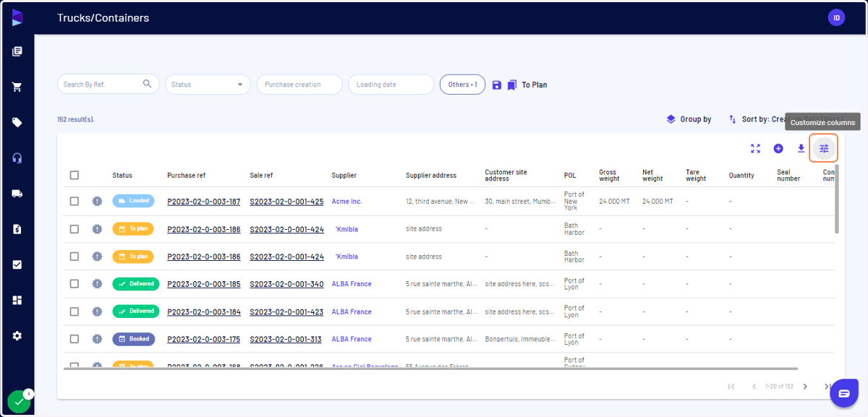This screenshot has width=868, height=417.
Task: Open the Group by menu
Action: click(x=689, y=119)
